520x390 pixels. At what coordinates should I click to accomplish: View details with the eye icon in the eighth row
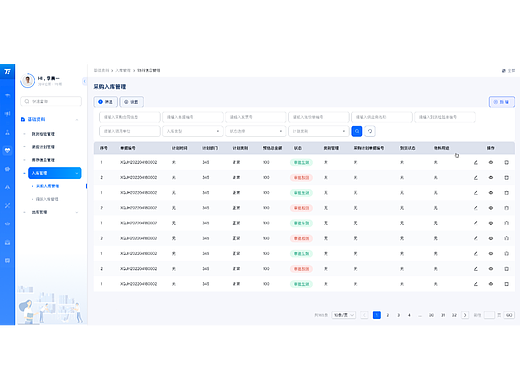coord(491,269)
